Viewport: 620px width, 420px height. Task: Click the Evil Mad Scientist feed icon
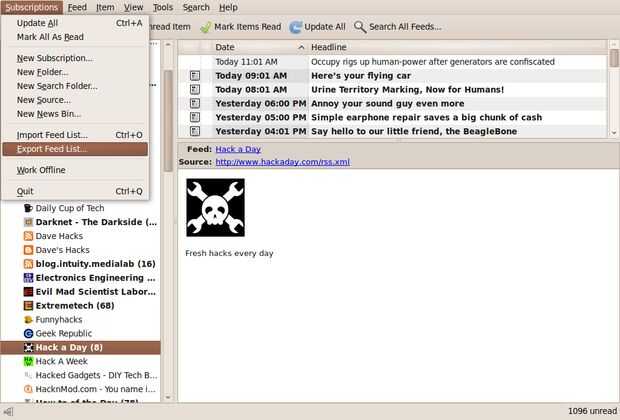click(x=28, y=291)
